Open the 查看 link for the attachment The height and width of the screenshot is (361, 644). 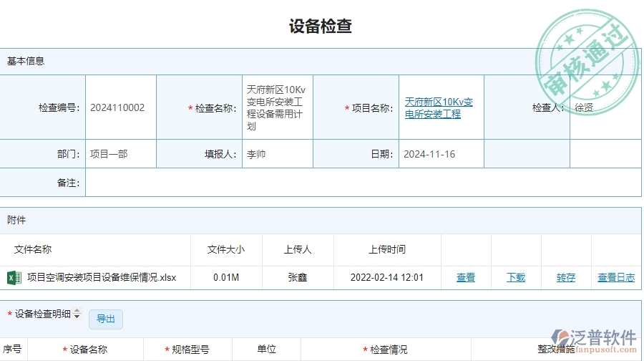click(466, 278)
